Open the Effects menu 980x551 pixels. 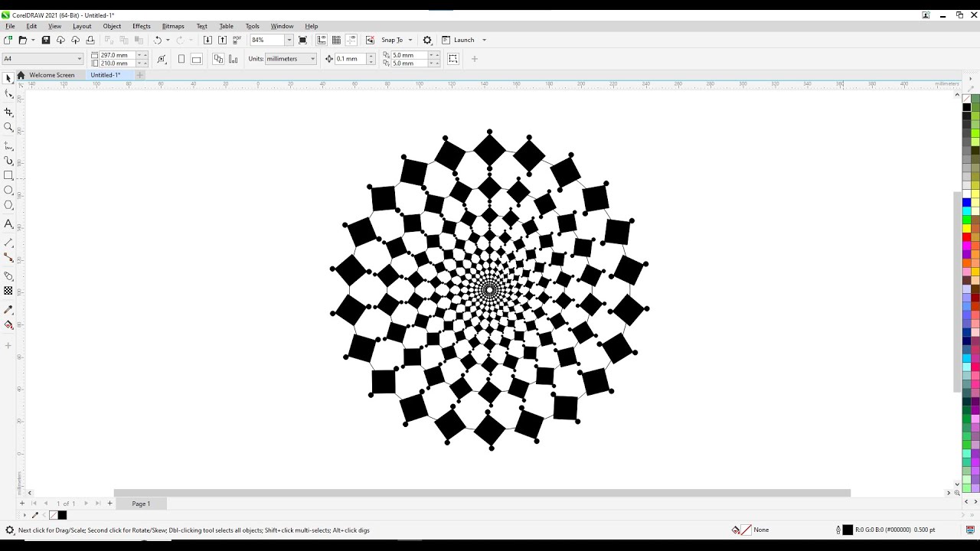click(142, 26)
